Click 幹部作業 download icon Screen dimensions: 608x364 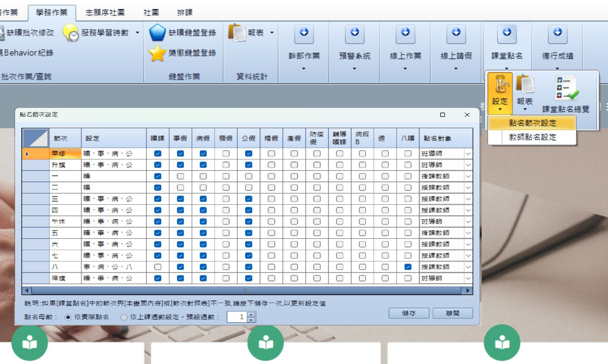304,34
